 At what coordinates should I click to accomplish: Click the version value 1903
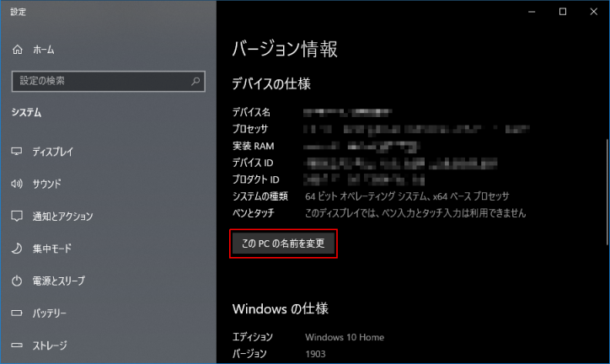click(316, 354)
